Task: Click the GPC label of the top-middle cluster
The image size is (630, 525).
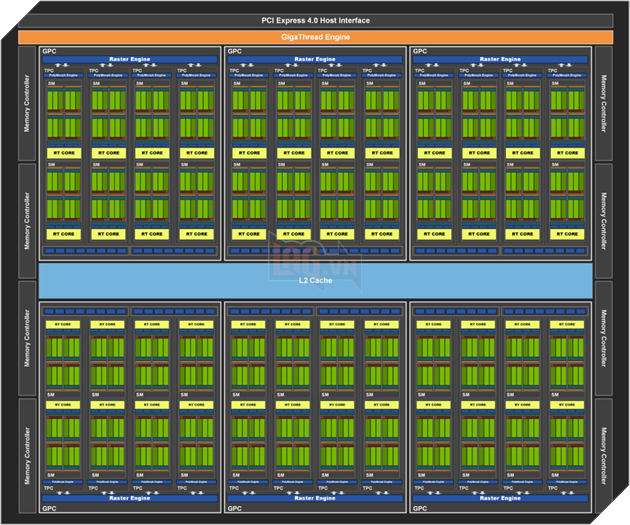Action: 234,50
